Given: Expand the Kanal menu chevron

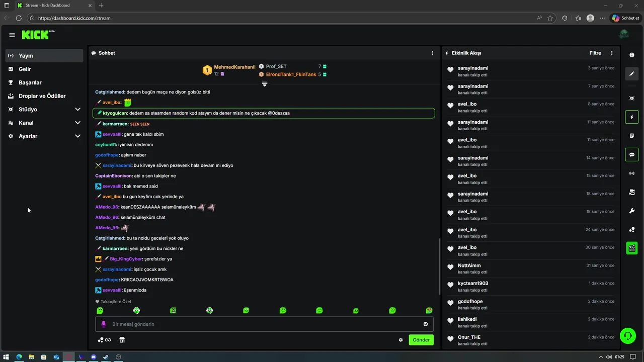Looking at the screenshot, I should point(77,123).
